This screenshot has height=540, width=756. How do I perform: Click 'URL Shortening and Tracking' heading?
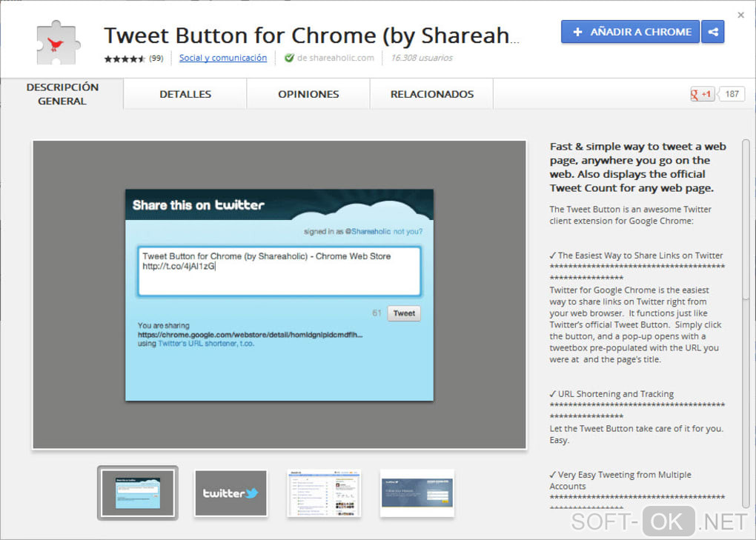pyautogui.click(x=611, y=394)
